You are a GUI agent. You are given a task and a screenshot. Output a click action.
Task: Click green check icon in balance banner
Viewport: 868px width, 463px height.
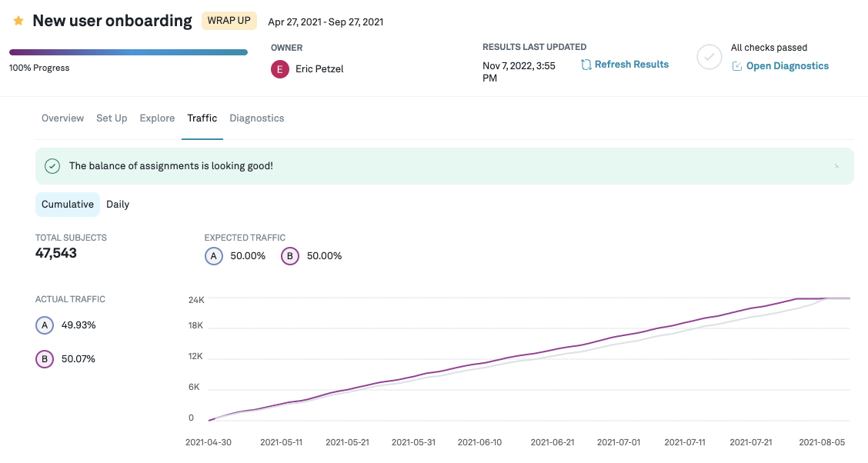(x=52, y=166)
